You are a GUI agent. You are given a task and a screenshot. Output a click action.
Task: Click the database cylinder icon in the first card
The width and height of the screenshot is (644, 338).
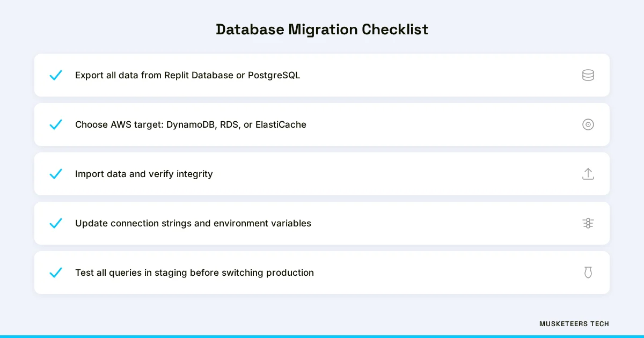[588, 75]
